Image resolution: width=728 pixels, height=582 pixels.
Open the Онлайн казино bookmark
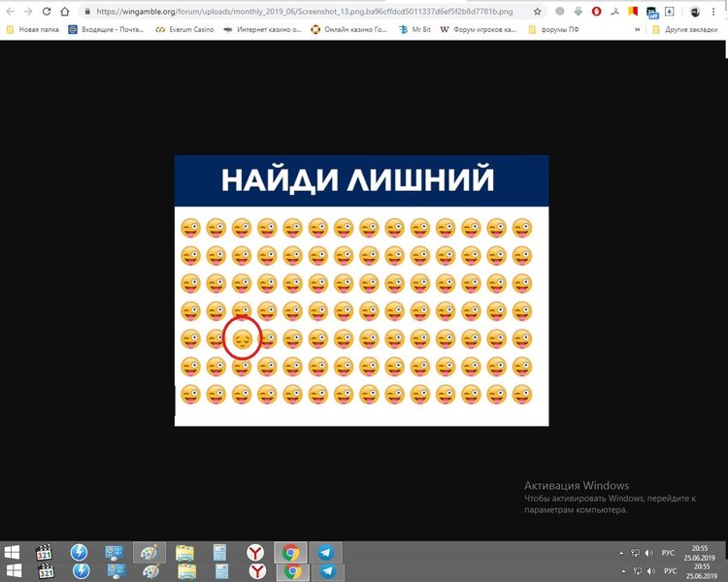click(x=348, y=30)
